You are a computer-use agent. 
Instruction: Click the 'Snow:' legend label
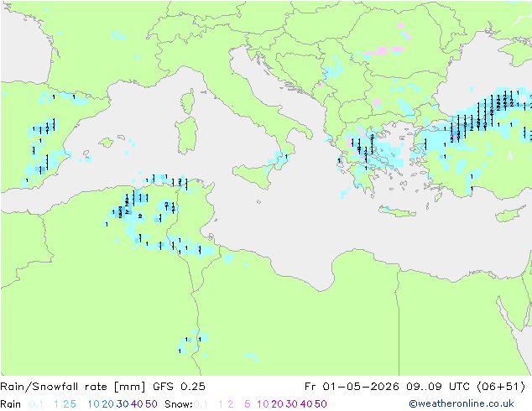179,404
